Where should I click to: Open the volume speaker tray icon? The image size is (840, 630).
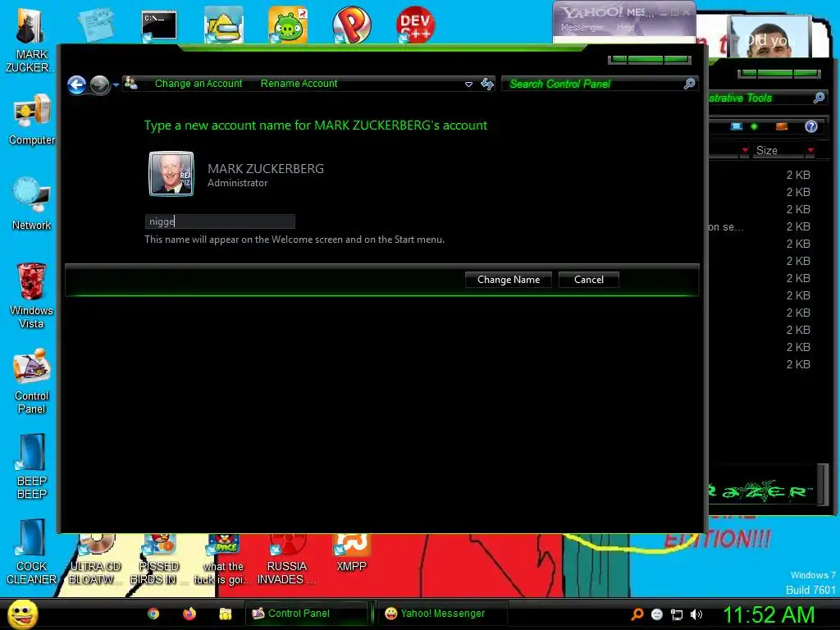(x=696, y=614)
